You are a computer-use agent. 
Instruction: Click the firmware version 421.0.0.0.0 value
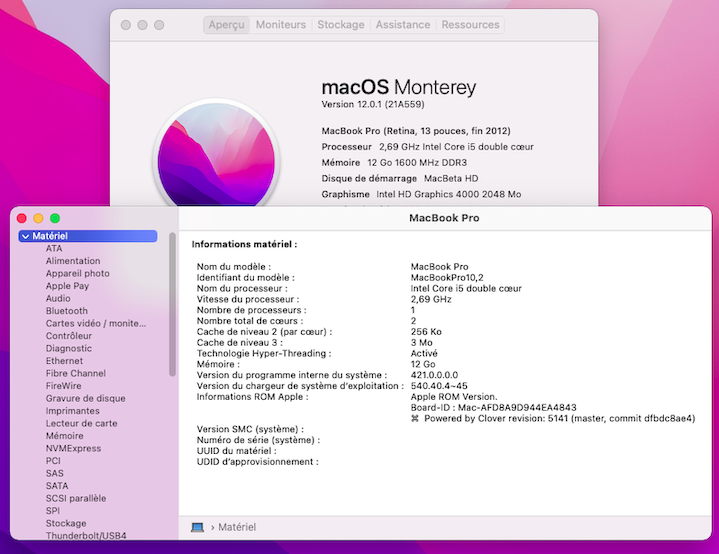tap(434, 375)
